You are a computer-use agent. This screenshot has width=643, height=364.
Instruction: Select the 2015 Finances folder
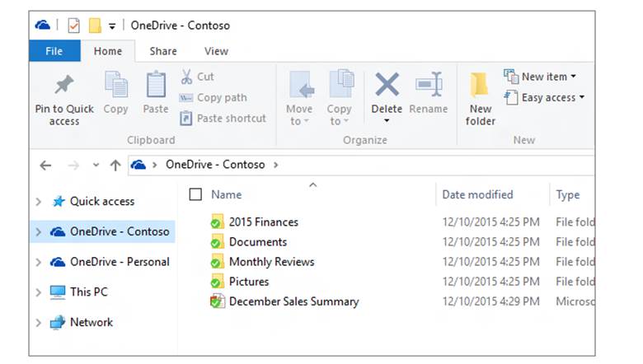(x=264, y=222)
